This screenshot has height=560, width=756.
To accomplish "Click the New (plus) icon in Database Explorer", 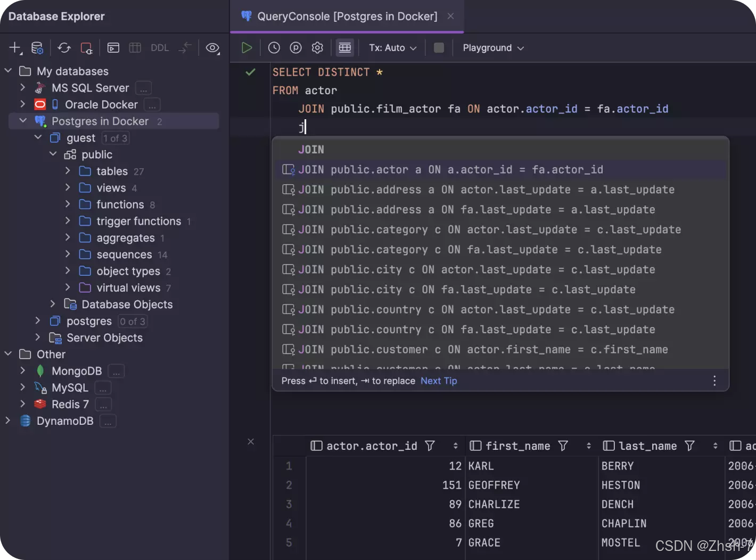I will [x=15, y=48].
